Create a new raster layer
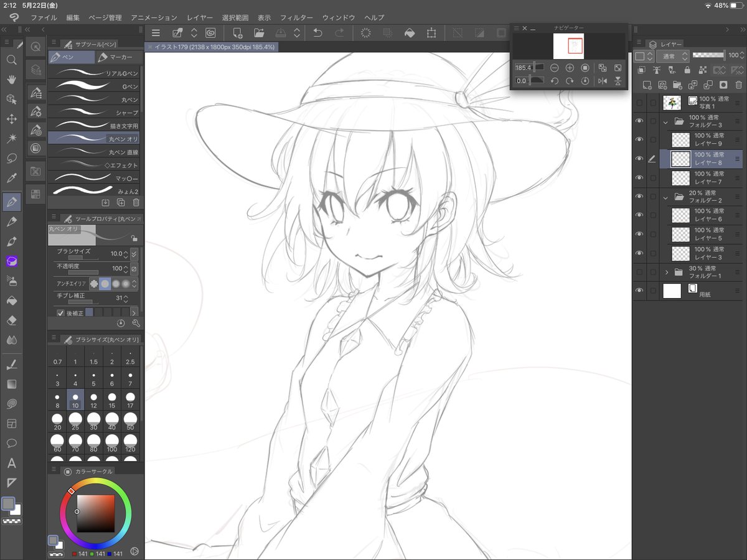747x560 pixels. pos(647,83)
